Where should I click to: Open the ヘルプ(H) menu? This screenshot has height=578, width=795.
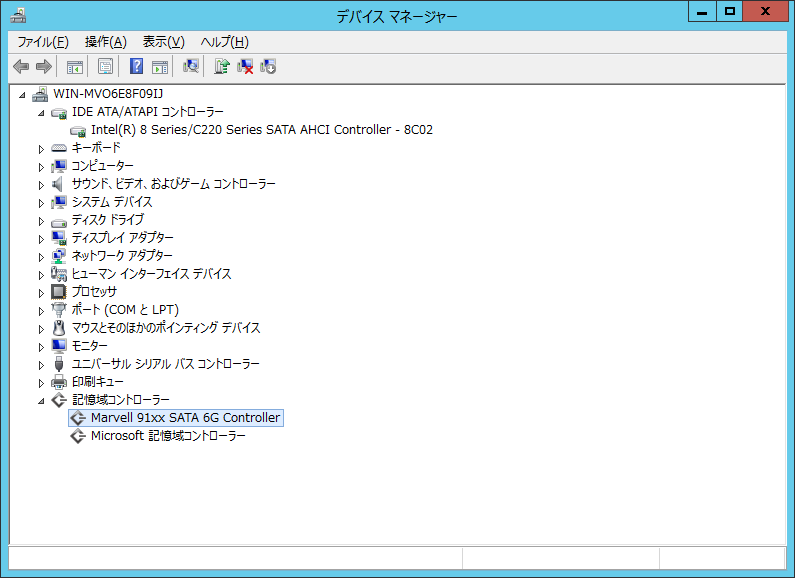(x=224, y=42)
